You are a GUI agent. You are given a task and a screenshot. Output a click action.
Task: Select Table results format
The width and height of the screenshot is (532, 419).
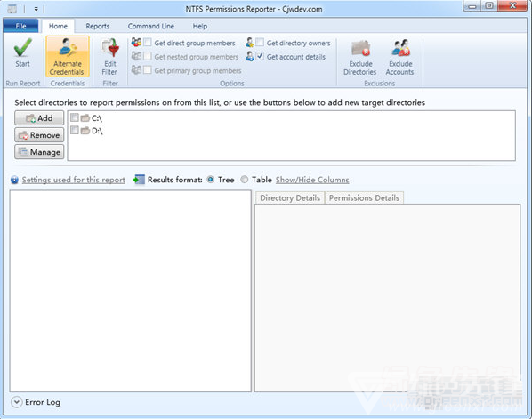(245, 180)
